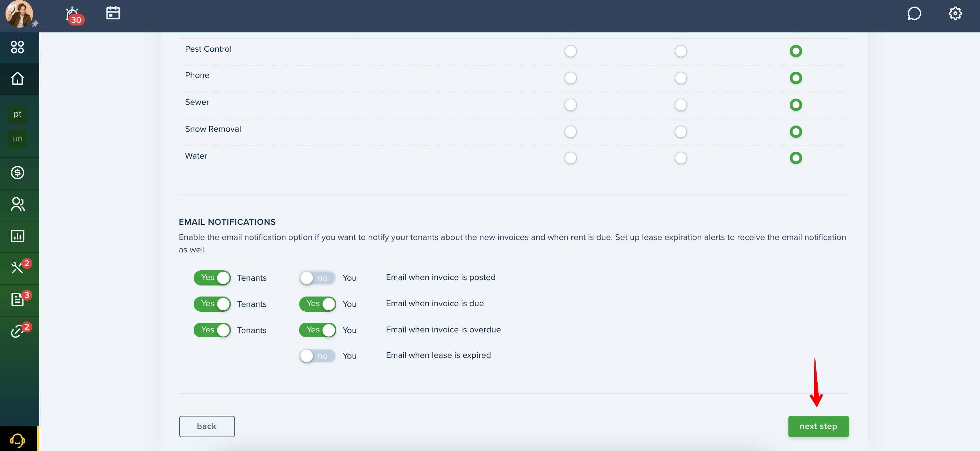
Task: Click the 'Water' row label
Action: click(x=196, y=156)
